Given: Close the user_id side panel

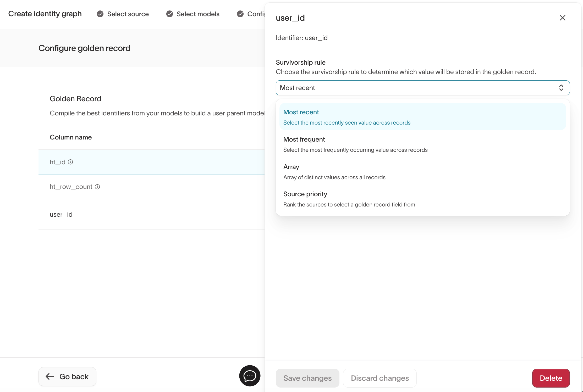Looking at the screenshot, I should 562,18.
